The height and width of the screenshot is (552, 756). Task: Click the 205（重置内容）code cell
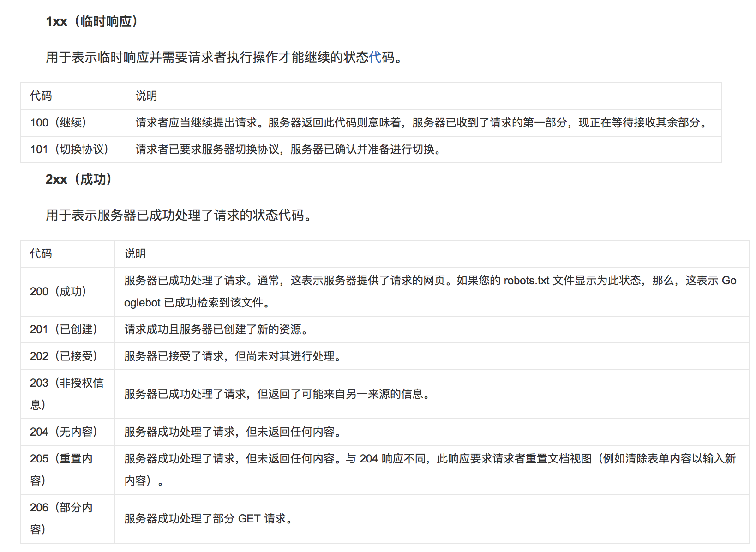61,469
